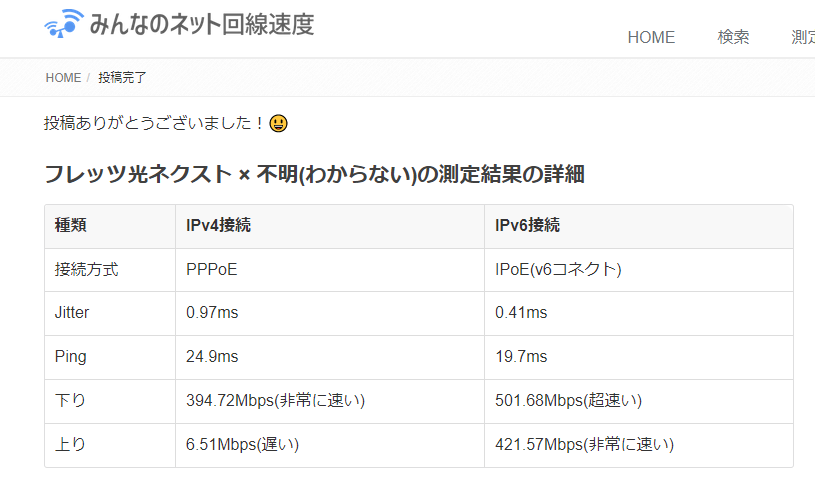Click the PPPoE connection method cell
Image resolution: width=815 pixels, height=492 pixels.
tap(212, 270)
